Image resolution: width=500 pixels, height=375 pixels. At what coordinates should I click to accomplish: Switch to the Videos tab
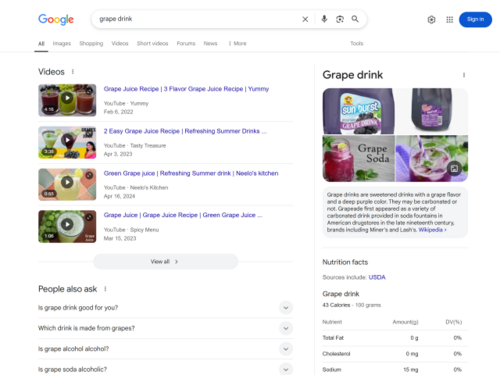click(120, 43)
